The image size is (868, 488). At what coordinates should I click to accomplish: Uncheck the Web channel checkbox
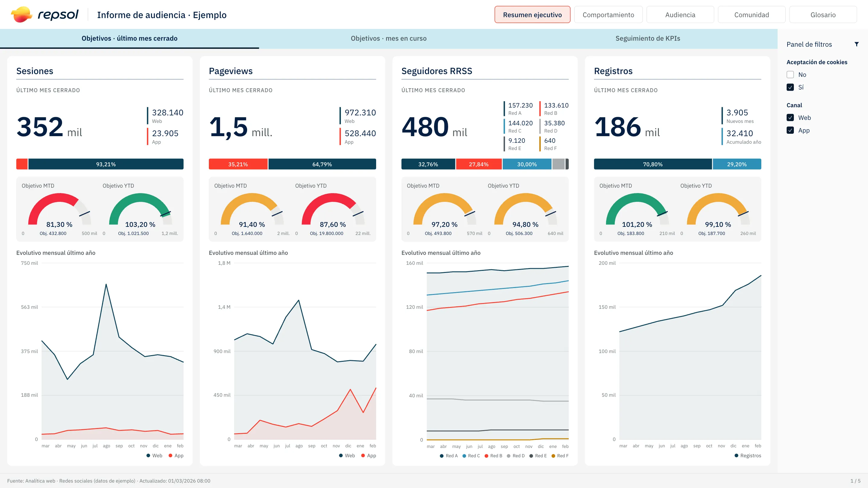point(790,117)
